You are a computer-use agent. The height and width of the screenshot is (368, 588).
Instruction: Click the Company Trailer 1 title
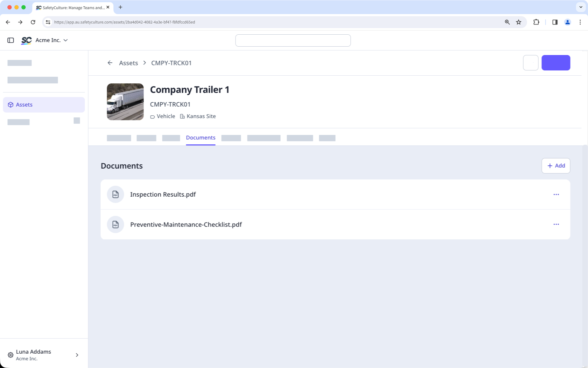190,90
